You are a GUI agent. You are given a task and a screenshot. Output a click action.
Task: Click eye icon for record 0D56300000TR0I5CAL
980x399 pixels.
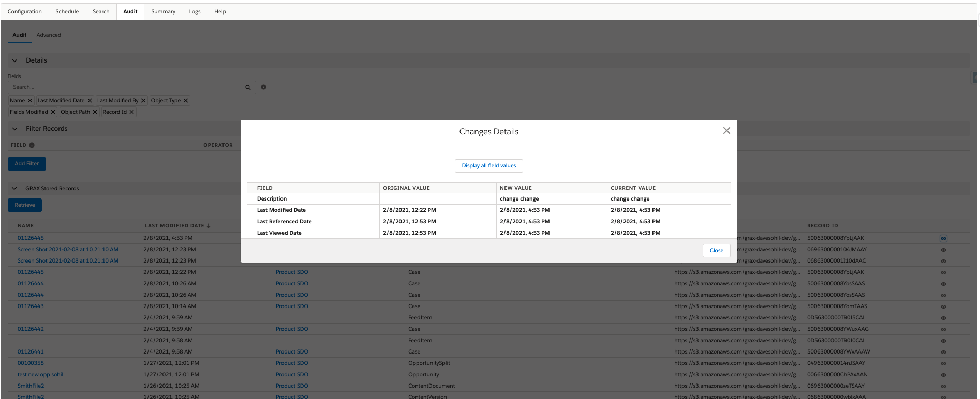click(x=943, y=318)
